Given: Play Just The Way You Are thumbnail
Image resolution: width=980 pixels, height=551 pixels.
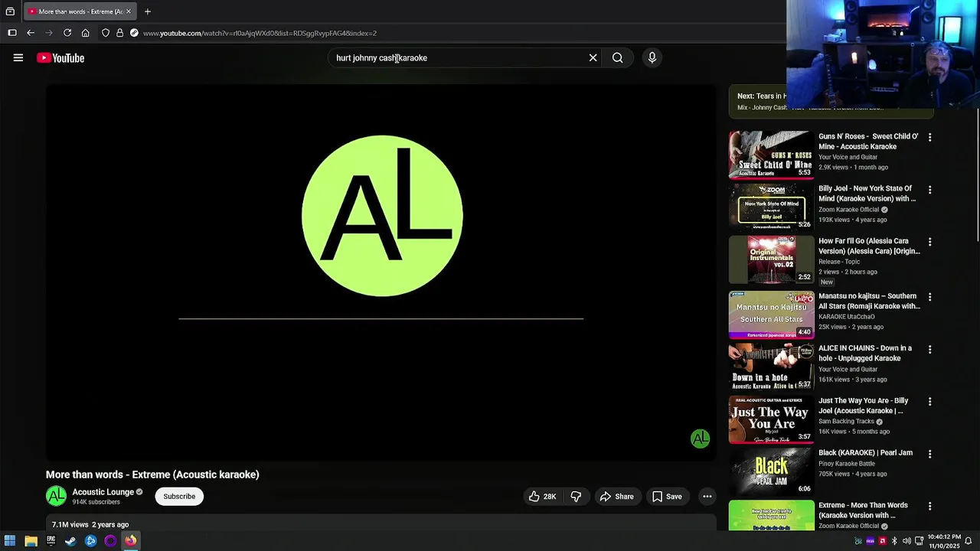Looking at the screenshot, I should point(771,419).
